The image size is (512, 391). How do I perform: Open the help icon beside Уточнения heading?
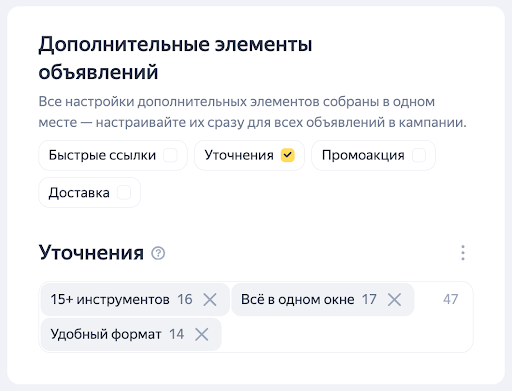[x=158, y=253]
